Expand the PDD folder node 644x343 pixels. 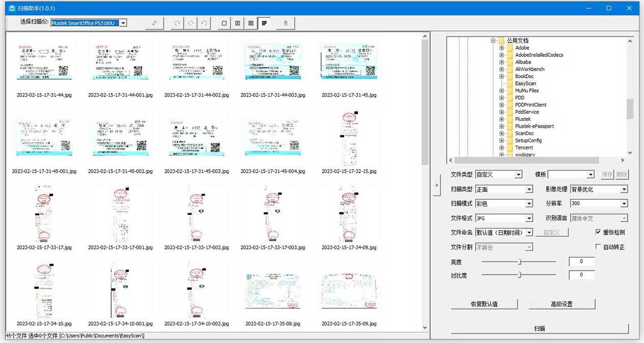click(501, 98)
